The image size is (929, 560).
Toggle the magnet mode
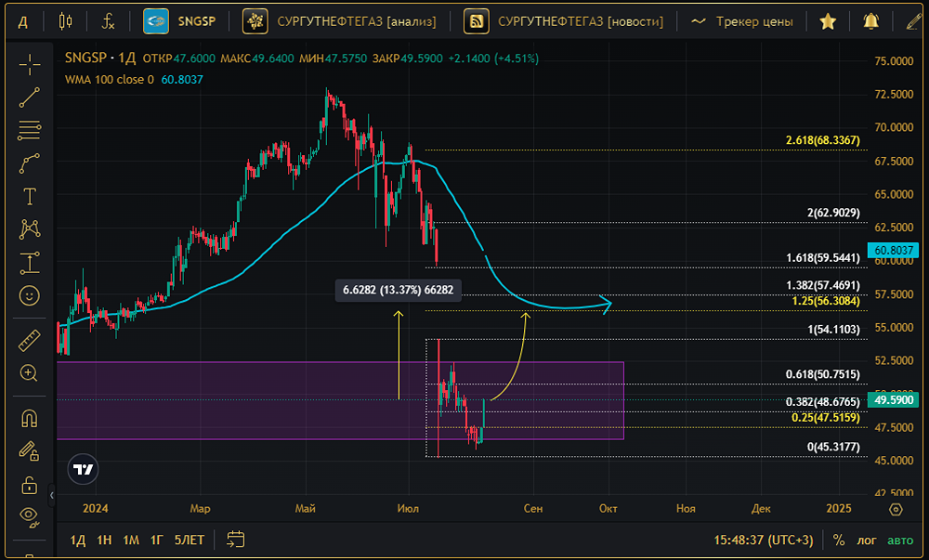30,419
